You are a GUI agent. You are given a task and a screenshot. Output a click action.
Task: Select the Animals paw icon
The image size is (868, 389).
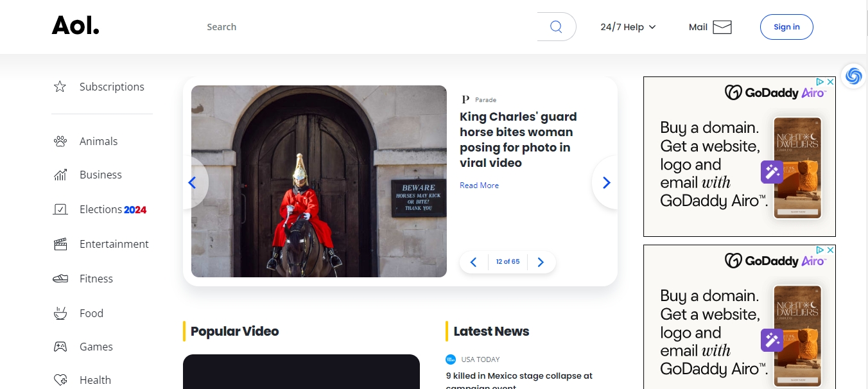click(60, 141)
